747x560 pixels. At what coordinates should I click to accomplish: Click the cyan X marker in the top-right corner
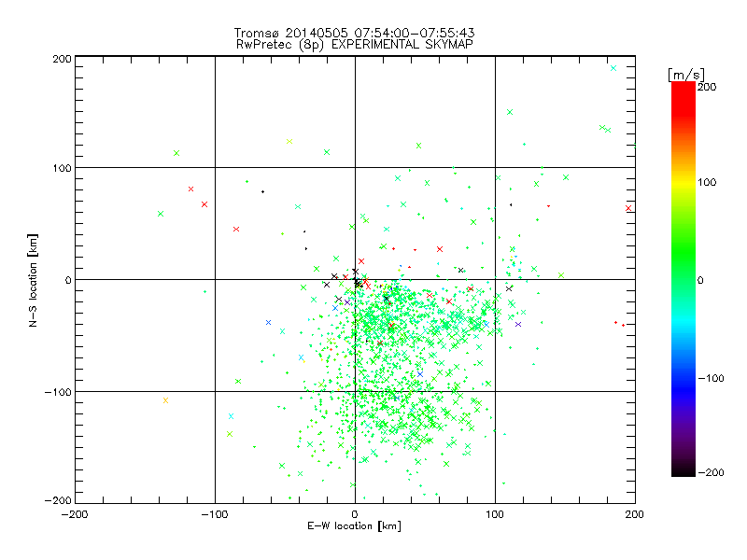point(613,68)
